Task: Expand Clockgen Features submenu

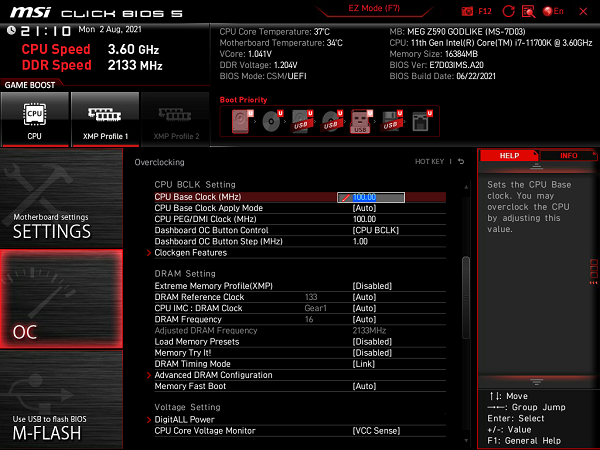Action: (x=190, y=253)
